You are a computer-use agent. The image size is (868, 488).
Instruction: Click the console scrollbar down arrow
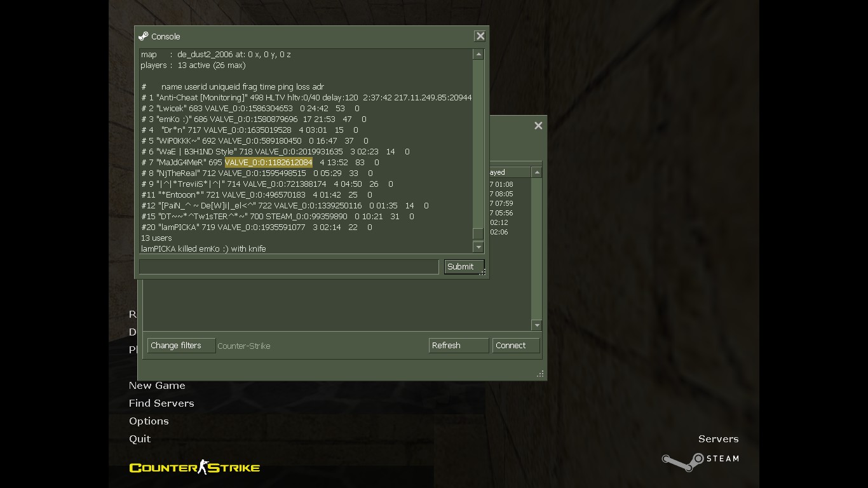(478, 247)
